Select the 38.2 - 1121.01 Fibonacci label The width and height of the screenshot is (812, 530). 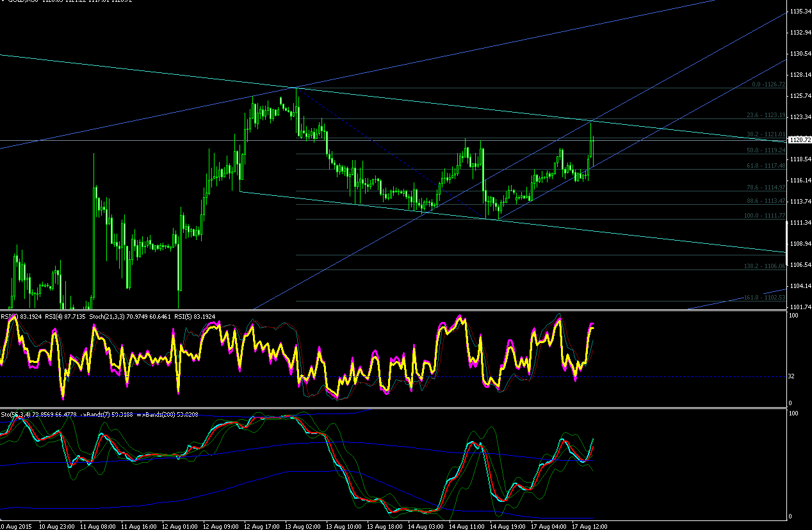click(766, 134)
